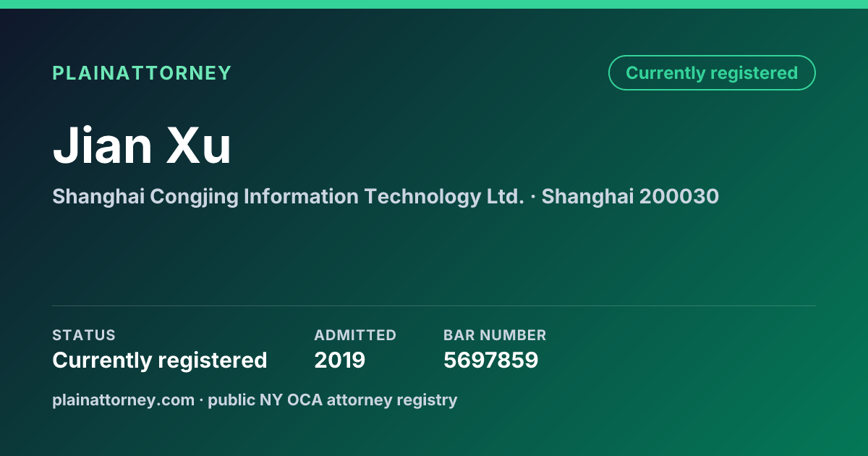This screenshot has height=456, width=868.
Task: Open Shanghai Congjing Information Technology Ltd. text
Action: pos(288,197)
